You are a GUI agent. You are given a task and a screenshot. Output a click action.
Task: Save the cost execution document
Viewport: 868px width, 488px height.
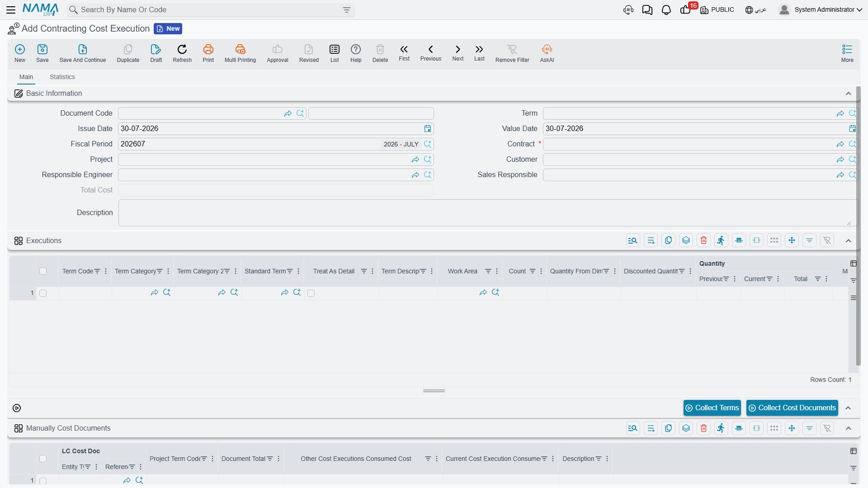[42, 53]
